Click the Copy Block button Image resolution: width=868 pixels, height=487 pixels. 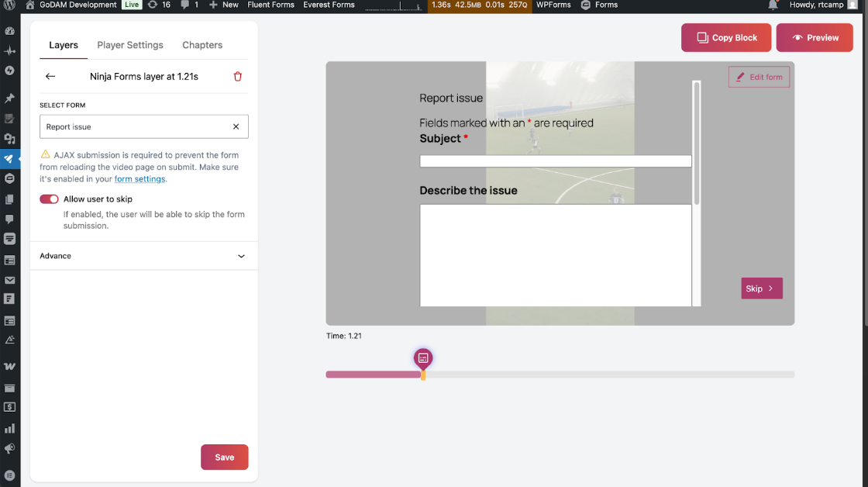725,37
